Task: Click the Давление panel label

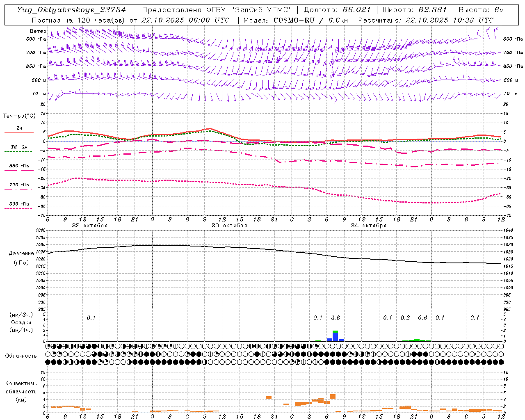Action: (21, 253)
